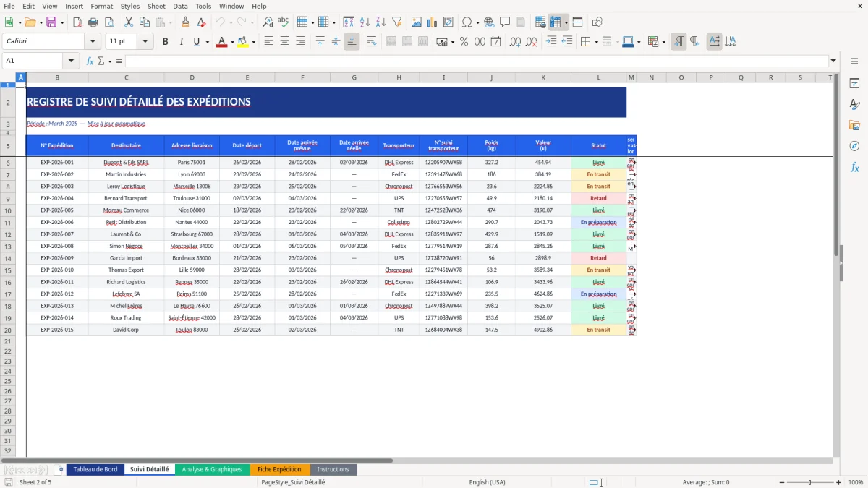The image size is (868, 488).
Task: Switch to Tableau de Bord sheet
Action: (x=95, y=470)
